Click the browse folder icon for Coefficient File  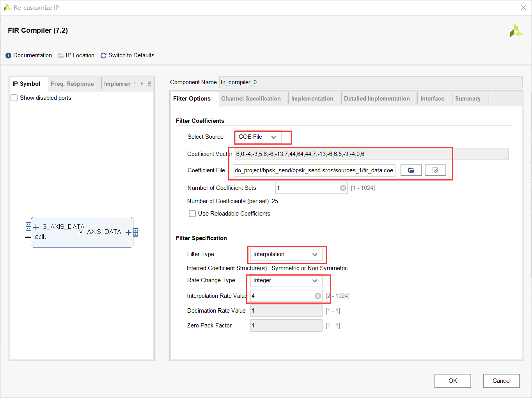tap(411, 170)
